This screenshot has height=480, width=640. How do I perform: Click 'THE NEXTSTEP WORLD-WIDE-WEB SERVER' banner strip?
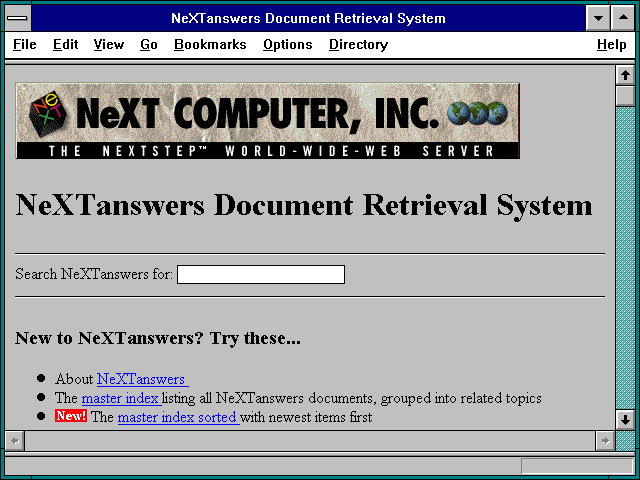point(267,151)
